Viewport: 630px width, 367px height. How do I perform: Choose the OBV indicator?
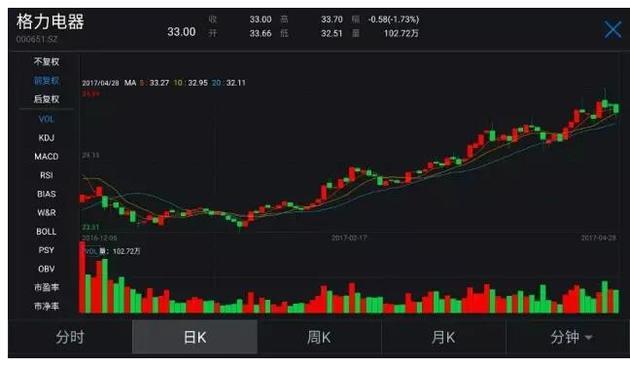click(x=46, y=269)
